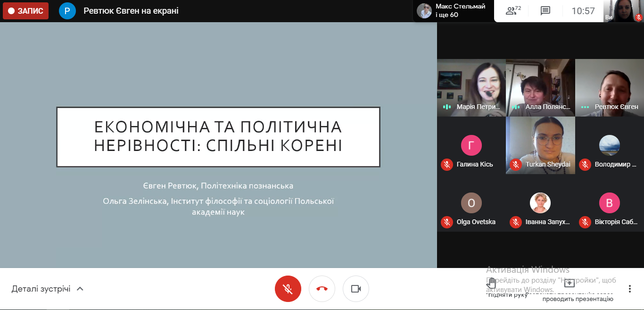This screenshot has width=644, height=310.
Task: Click the red hang up call button
Action: [x=322, y=289]
